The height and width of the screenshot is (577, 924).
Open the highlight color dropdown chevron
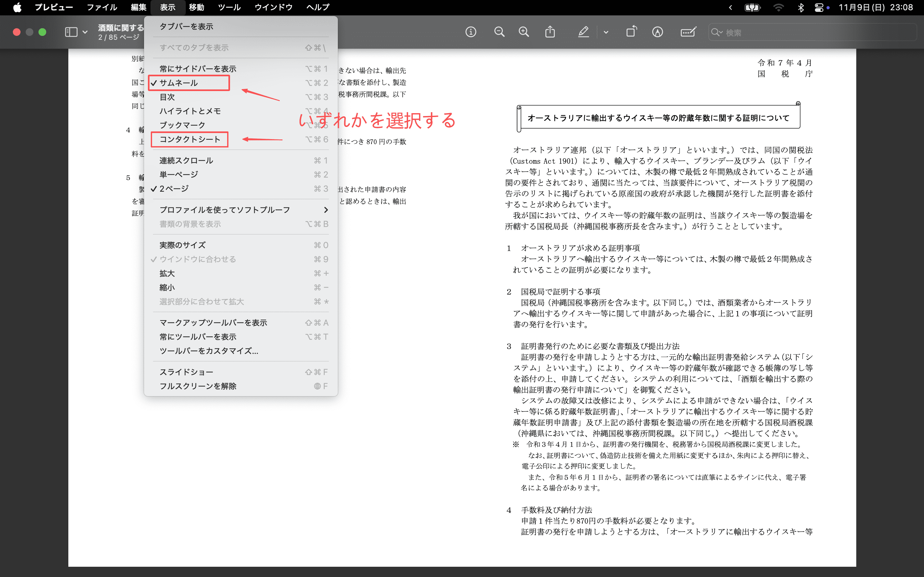pos(606,32)
